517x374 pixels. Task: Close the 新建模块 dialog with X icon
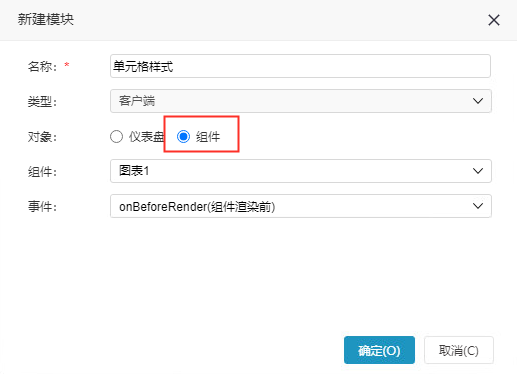(x=494, y=20)
